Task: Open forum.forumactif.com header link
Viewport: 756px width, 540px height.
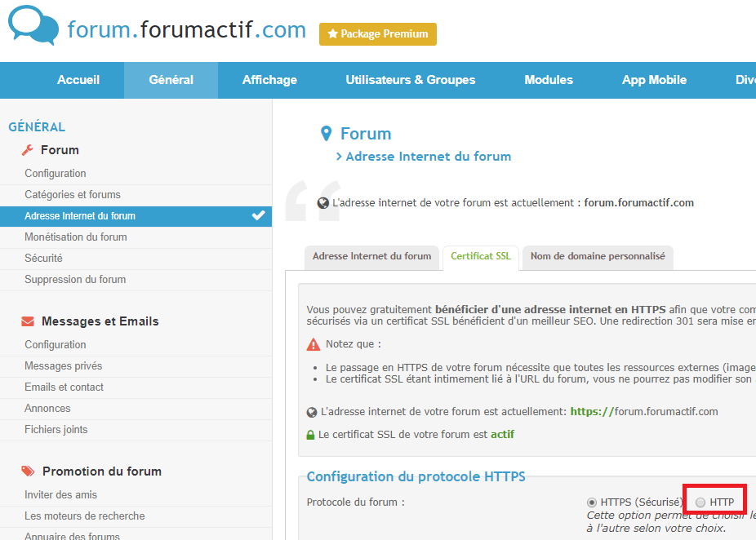Action: point(187,29)
